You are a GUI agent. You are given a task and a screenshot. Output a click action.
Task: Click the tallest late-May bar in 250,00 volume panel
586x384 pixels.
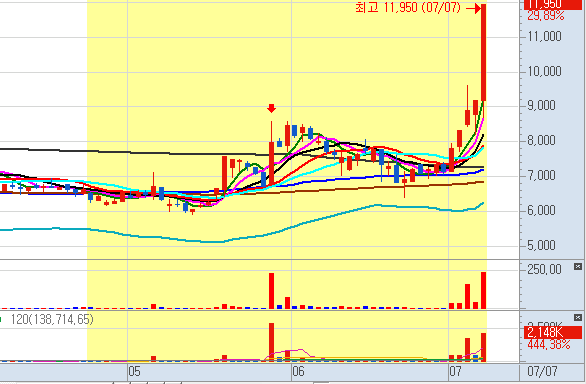click(x=272, y=291)
